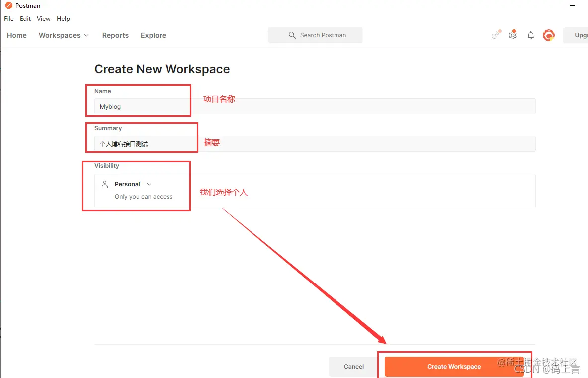Open the satellite sync status icon
Image resolution: width=588 pixels, height=378 pixels.
point(496,35)
